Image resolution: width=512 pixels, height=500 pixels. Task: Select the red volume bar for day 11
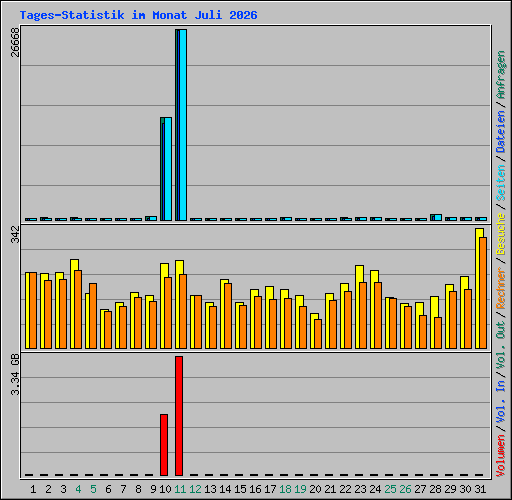pyautogui.click(x=179, y=416)
